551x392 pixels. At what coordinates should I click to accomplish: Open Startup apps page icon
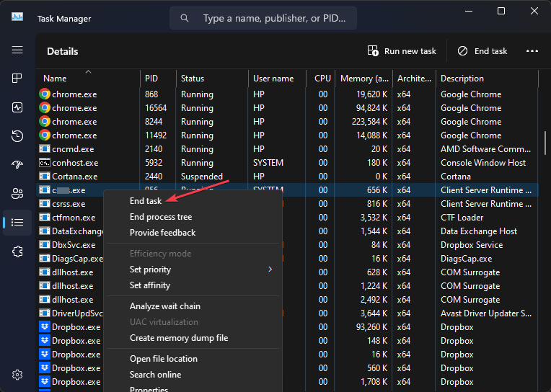coord(17,164)
